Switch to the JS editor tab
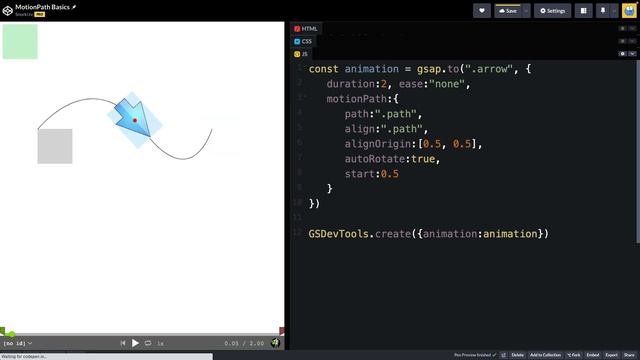The height and width of the screenshot is (360, 640). click(x=301, y=54)
